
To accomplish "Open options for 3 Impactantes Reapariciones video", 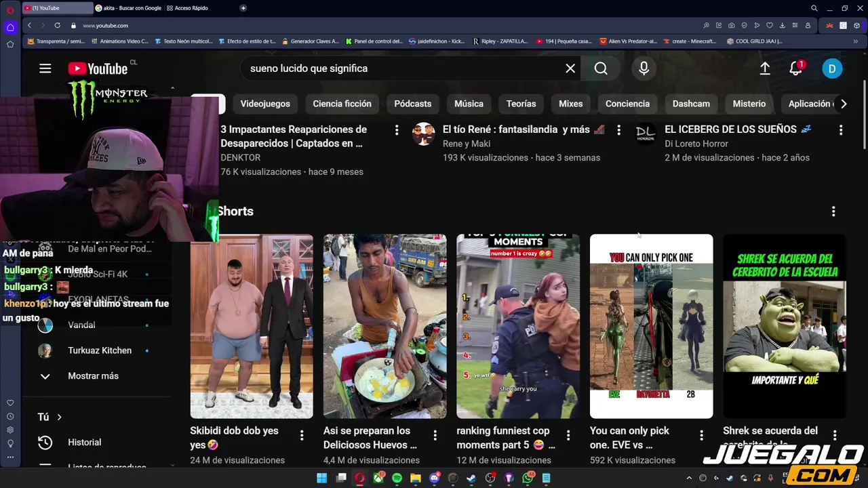I will tap(397, 129).
